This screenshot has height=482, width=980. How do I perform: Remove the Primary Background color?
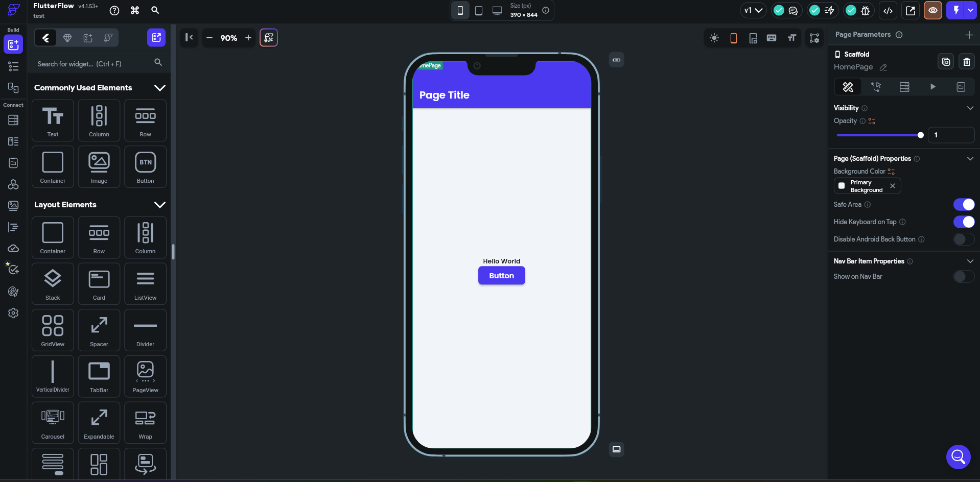point(893,186)
